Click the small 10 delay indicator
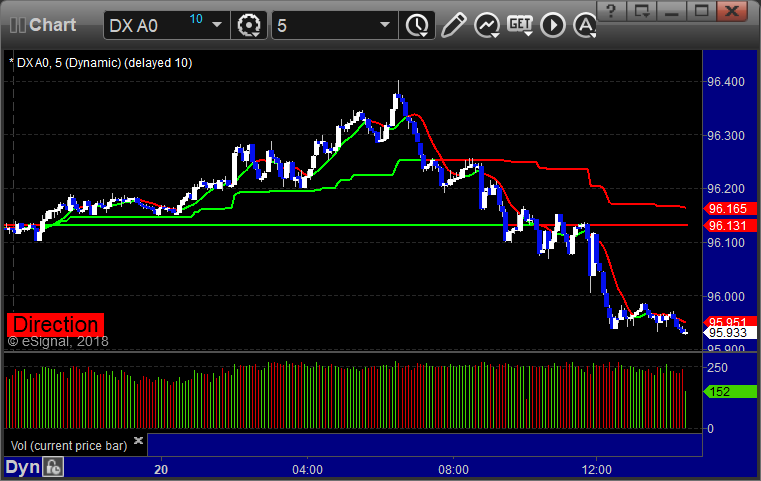 (196, 19)
